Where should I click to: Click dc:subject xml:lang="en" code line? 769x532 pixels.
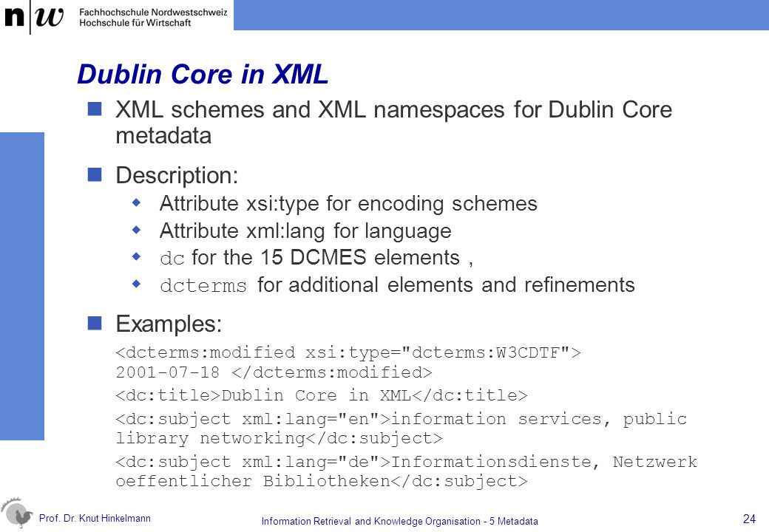pos(402,420)
